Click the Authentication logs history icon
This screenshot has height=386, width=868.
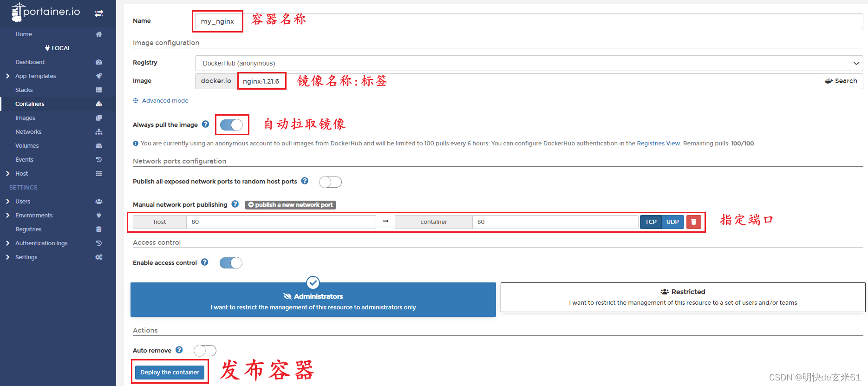tap(99, 243)
